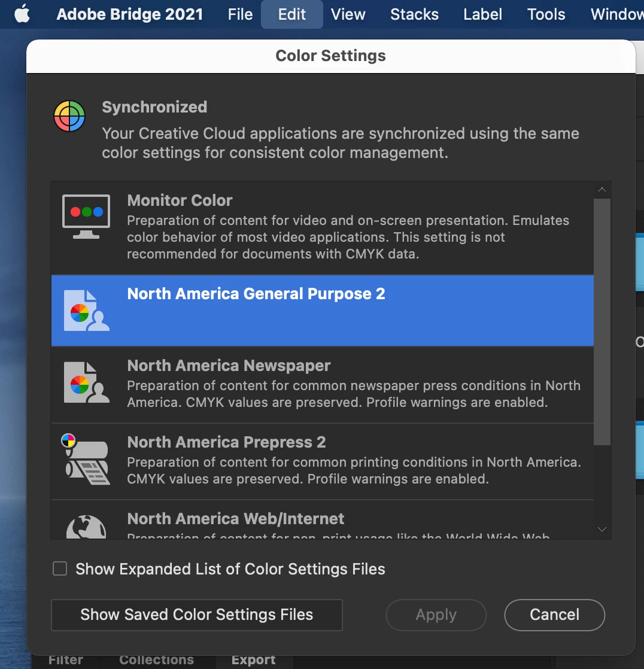Select North America Prepress 2 setting title
The width and height of the screenshot is (644, 669).
(227, 442)
